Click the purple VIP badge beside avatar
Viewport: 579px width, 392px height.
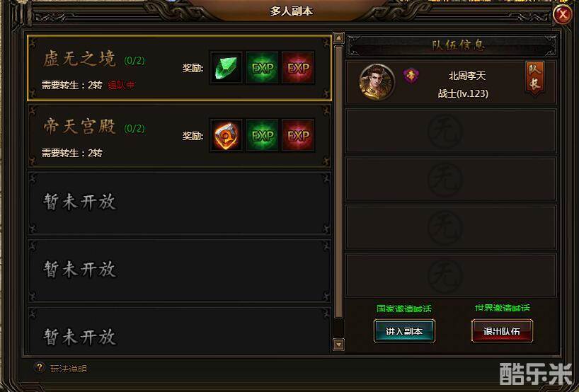pos(411,76)
